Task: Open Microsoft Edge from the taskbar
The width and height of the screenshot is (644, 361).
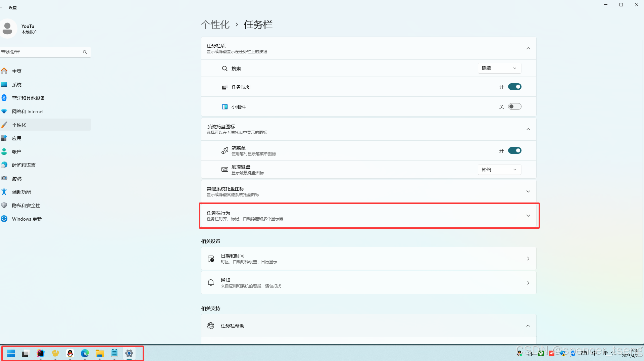Action: click(x=85, y=353)
